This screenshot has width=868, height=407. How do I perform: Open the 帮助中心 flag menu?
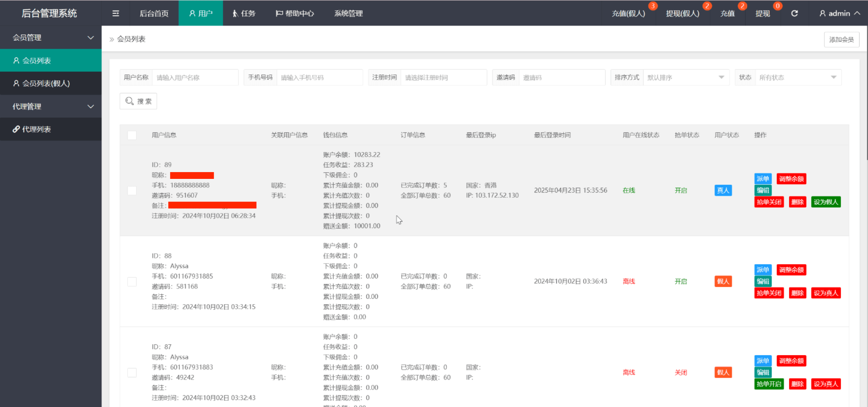(x=295, y=13)
